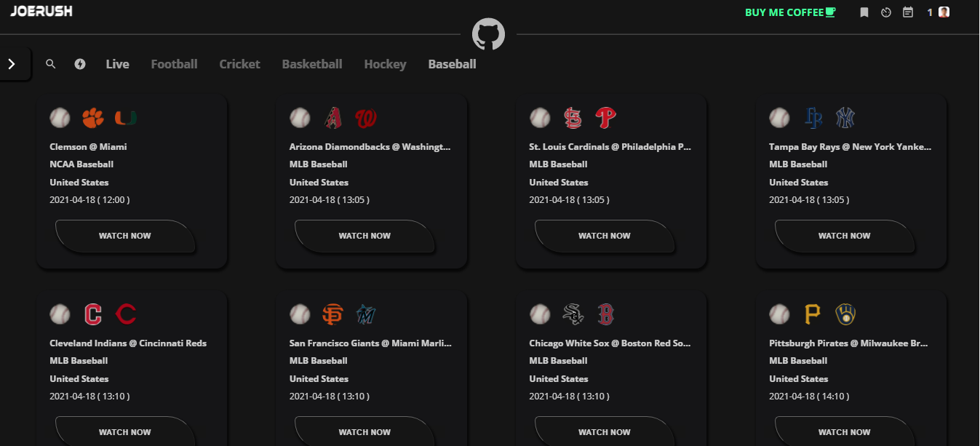The height and width of the screenshot is (446, 980).
Task: Watch Now for Cleveland Indians game
Action: [x=125, y=432]
